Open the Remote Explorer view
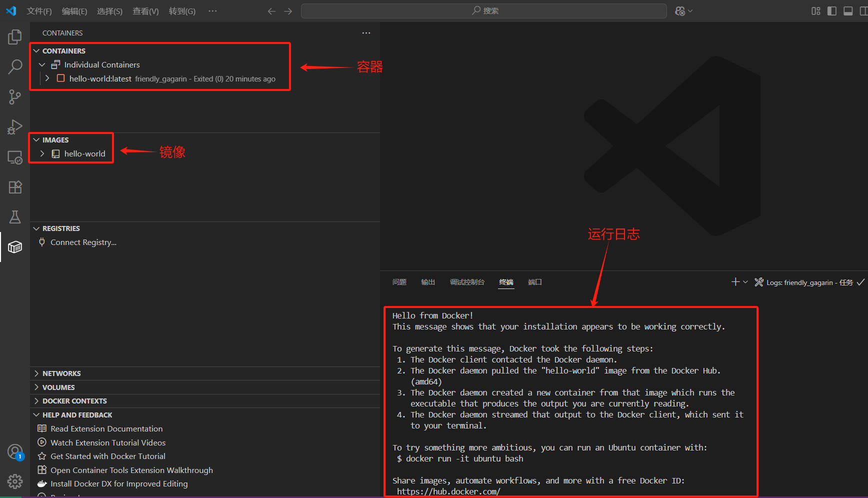This screenshot has height=498, width=868. point(15,157)
